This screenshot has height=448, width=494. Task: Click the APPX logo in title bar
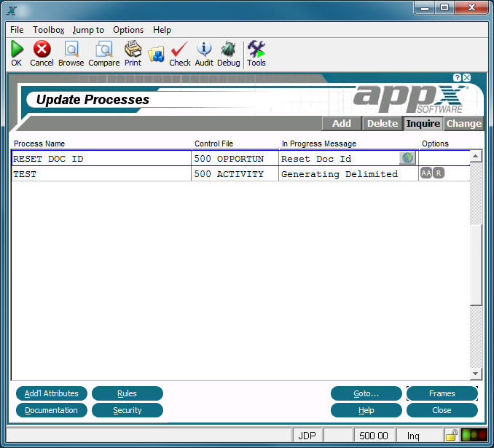click(x=12, y=10)
